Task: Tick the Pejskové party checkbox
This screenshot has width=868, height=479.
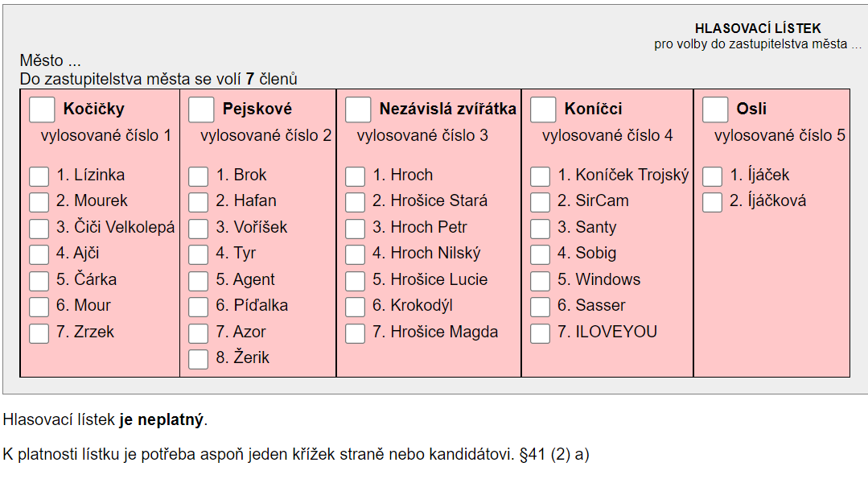Action: point(201,109)
